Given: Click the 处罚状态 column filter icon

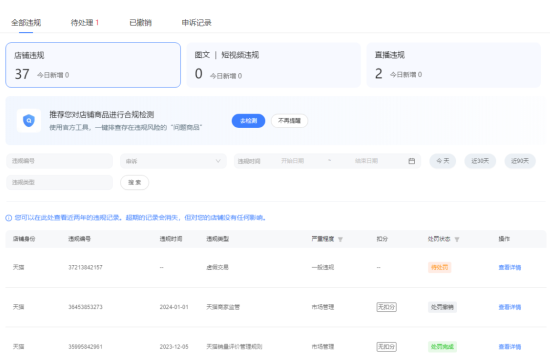Looking at the screenshot, I should tap(457, 239).
